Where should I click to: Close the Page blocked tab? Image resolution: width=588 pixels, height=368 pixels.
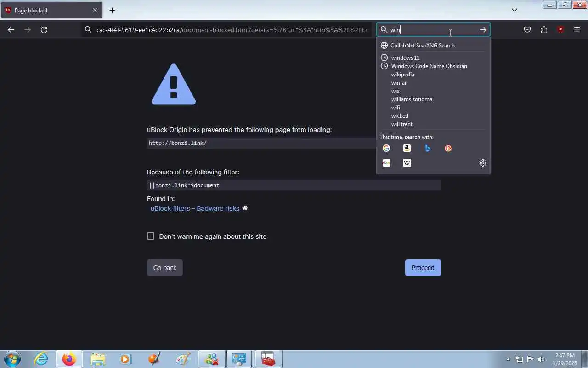pyautogui.click(x=95, y=10)
